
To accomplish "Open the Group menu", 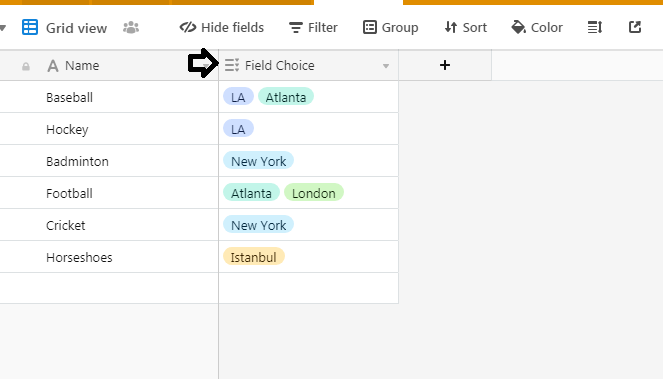I will click(391, 27).
